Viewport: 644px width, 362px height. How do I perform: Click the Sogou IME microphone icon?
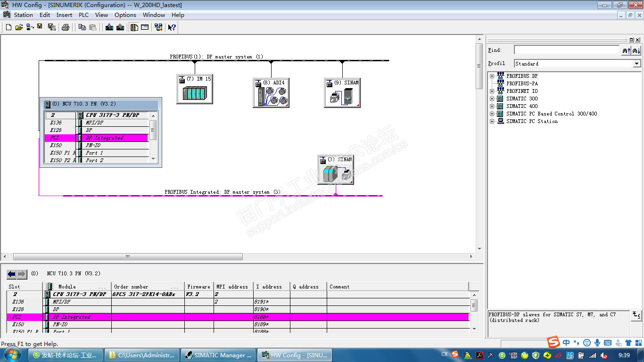[x=597, y=343]
